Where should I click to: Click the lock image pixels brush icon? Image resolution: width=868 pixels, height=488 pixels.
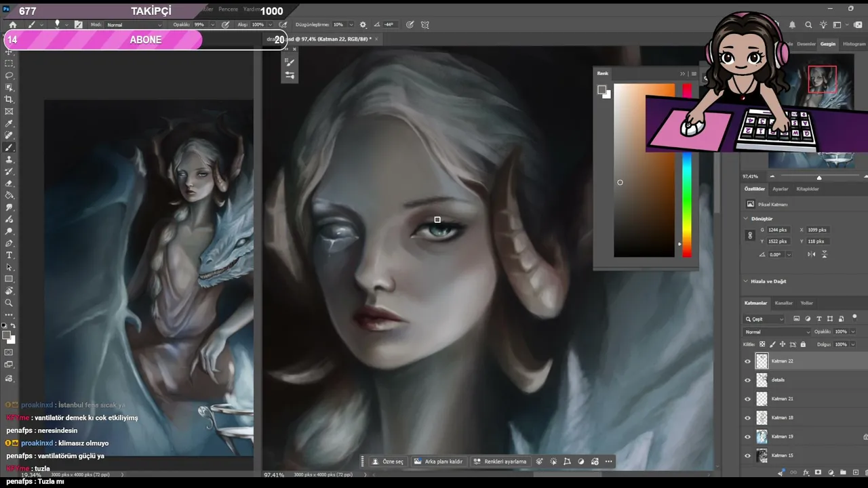(x=772, y=344)
